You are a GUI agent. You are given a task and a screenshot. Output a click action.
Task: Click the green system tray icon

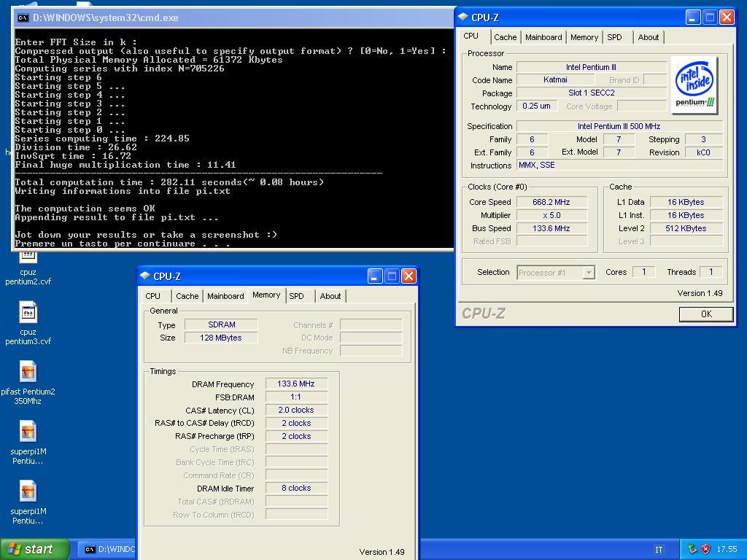tap(692, 549)
